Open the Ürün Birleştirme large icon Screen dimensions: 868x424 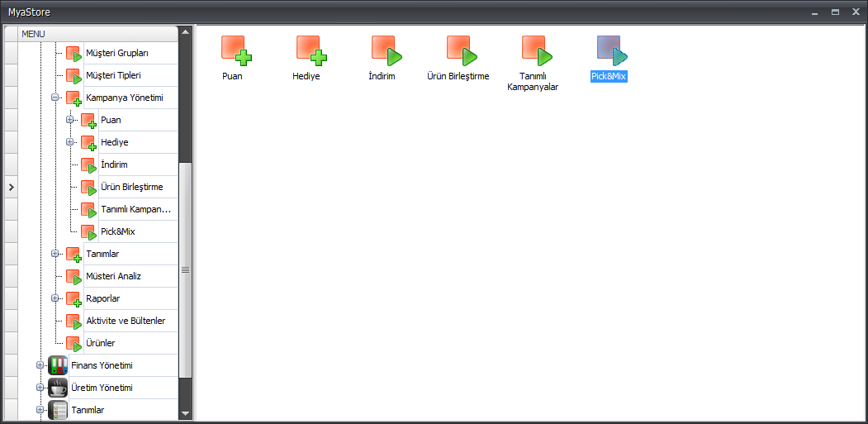point(462,50)
